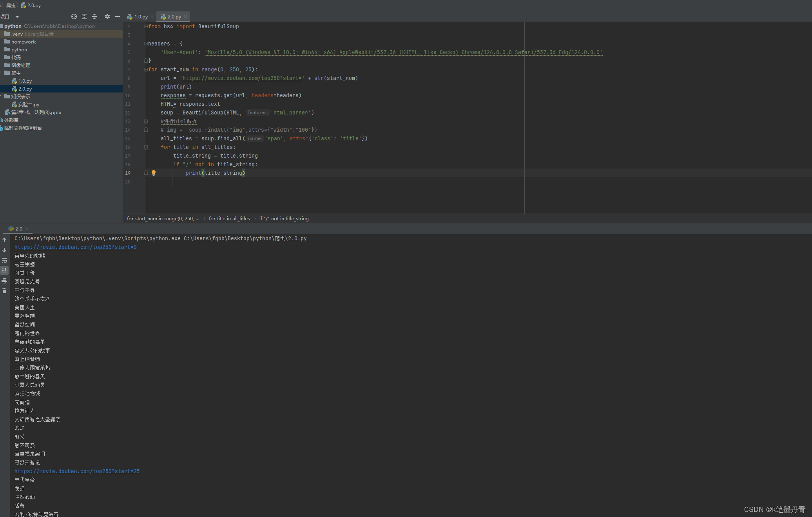This screenshot has width=812, height=517.
Task: Select the 2.0 run tab
Action: tap(18, 229)
